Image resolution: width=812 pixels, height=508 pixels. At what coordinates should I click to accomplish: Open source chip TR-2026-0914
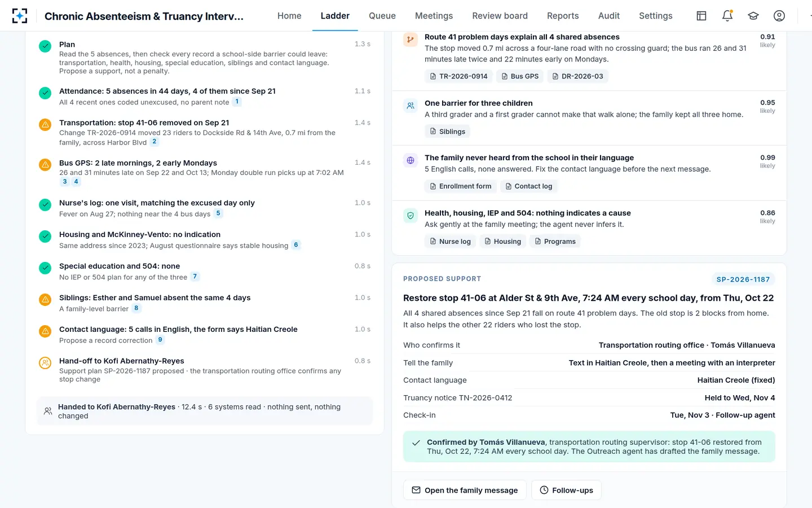click(458, 76)
